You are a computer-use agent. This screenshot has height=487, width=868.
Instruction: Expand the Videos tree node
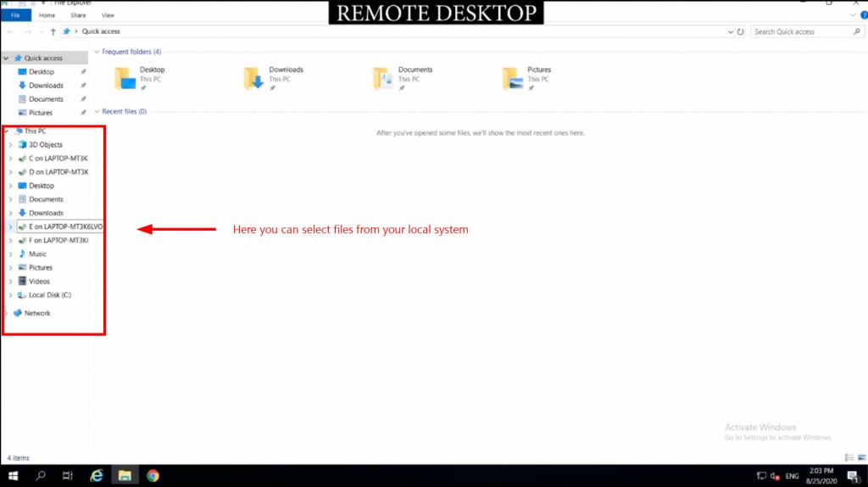pyautogui.click(x=10, y=282)
